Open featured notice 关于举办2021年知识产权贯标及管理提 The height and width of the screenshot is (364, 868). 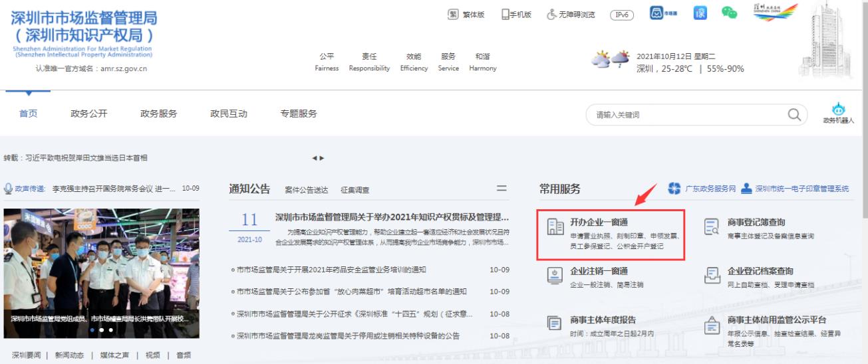(x=392, y=217)
